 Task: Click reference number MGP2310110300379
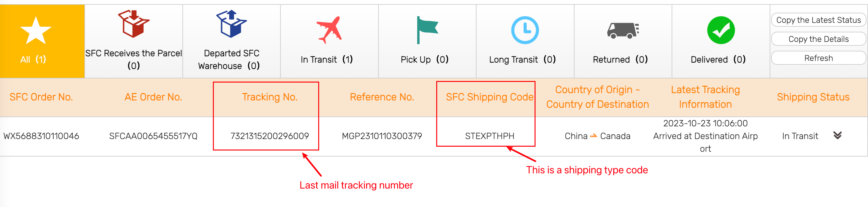point(382,136)
